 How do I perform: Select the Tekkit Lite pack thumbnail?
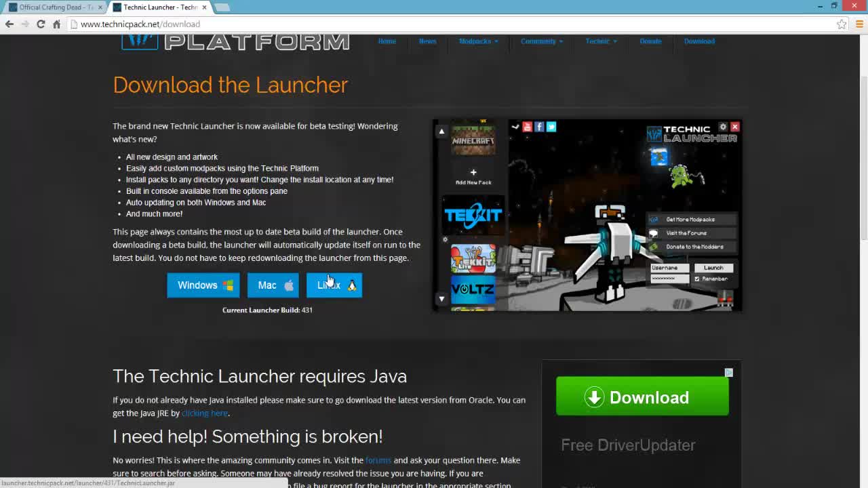[x=473, y=259]
